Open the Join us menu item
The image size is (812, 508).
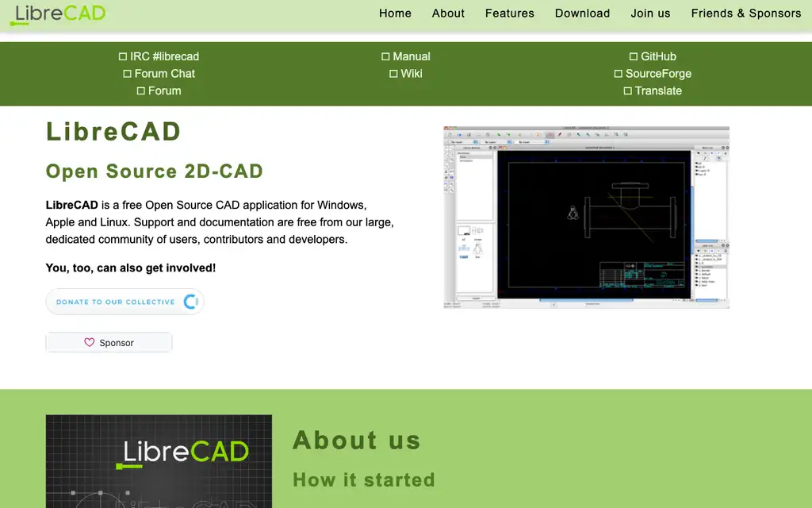(650, 13)
